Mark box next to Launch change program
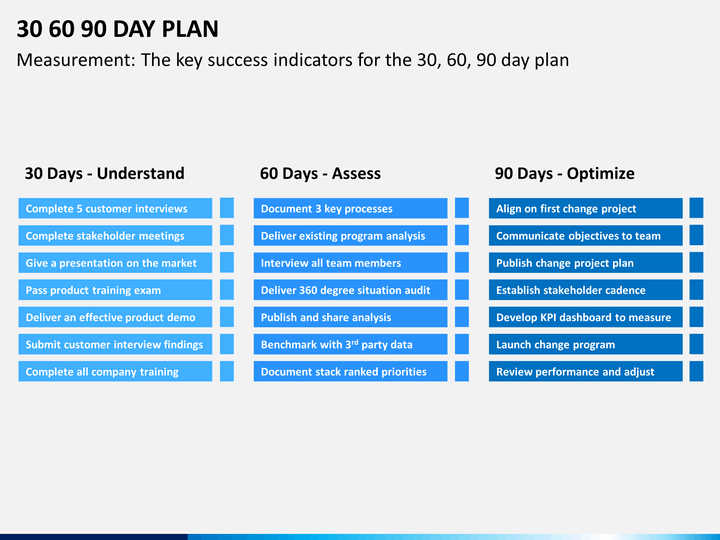The height and width of the screenshot is (540, 720). click(x=697, y=344)
